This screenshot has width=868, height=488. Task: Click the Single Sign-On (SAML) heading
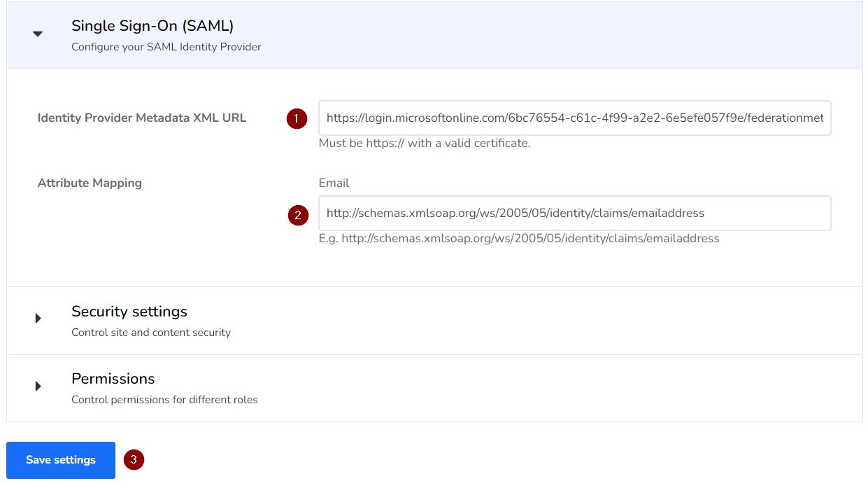[152, 26]
